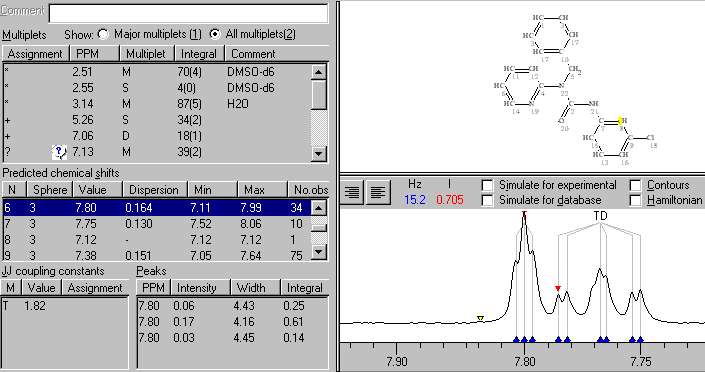Select the Major multiplets radio button

103,34
